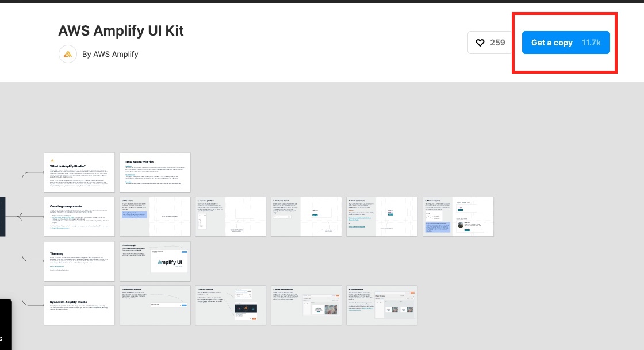Select the What is Amplify Studio frame
644x350 pixels.
click(79, 172)
